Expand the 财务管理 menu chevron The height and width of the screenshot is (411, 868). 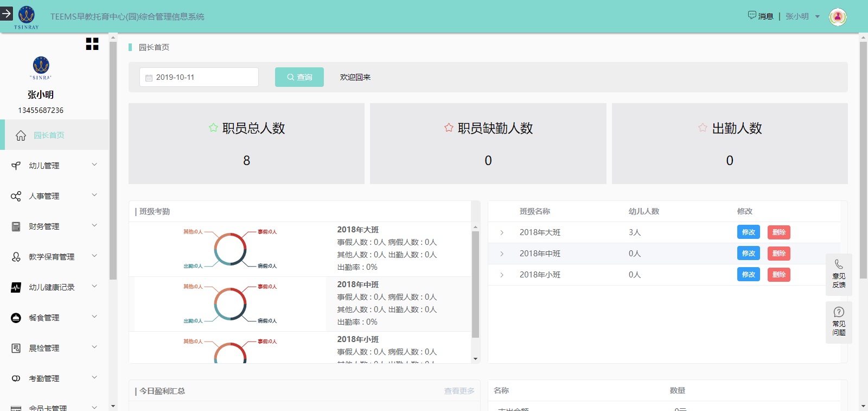click(x=94, y=225)
